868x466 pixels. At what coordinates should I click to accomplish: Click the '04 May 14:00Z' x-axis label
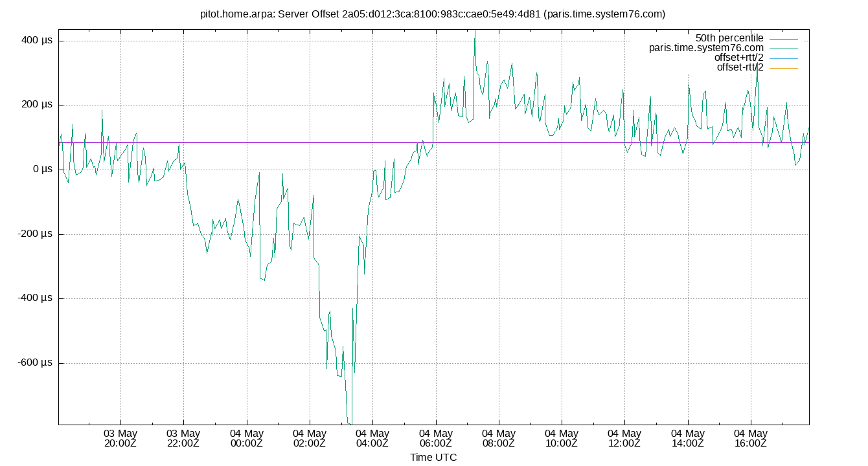click(x=688, y=438)
